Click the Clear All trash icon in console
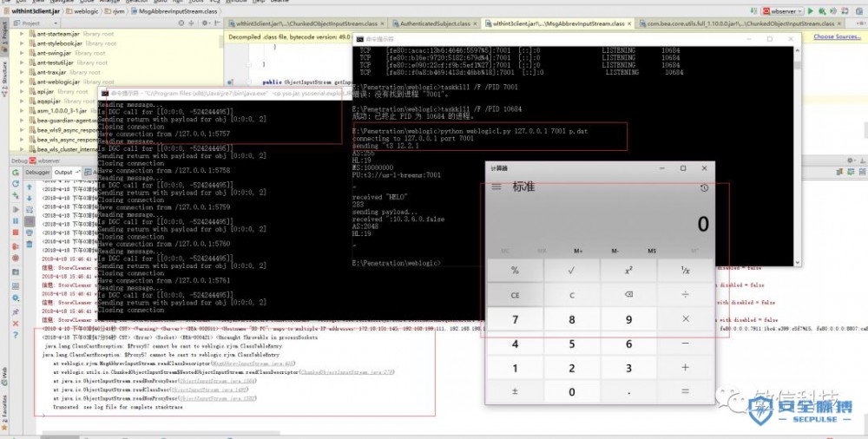Screen dimensions: 868x439 point(30,244)
